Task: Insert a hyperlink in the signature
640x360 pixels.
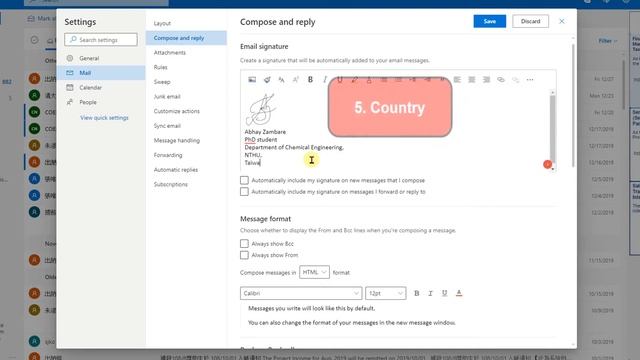Action: pyautogui.click(x=501, y=80)
